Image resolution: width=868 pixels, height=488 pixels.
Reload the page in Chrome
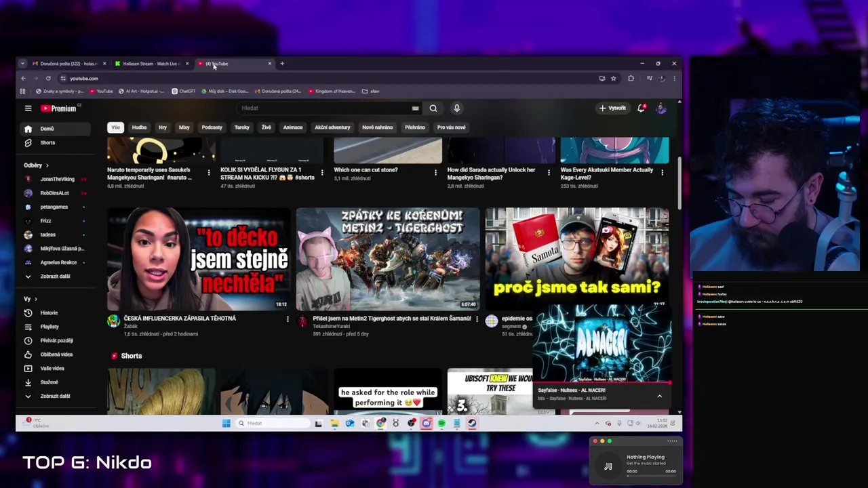pyautogui.click(x=48, y=79)
